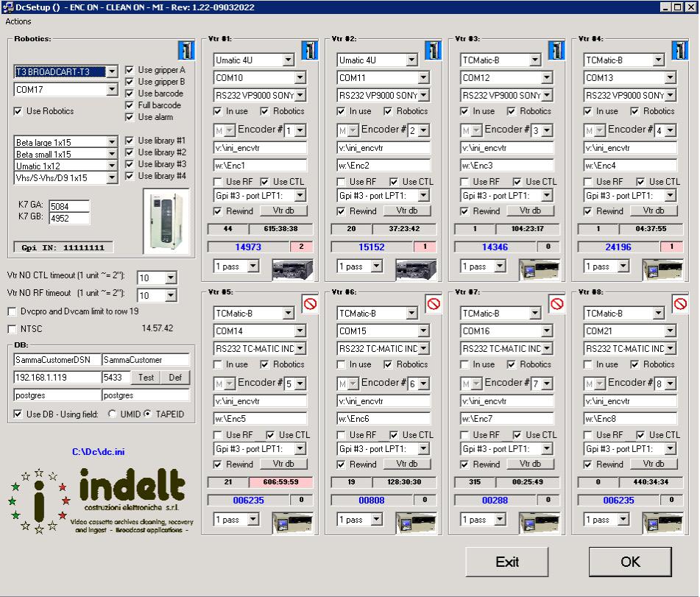Viewport: 700px width, 597px height.
Task: Open the Beta large 1x15 library dropdown
Action: pyautogui.click(x=112, y=142)
